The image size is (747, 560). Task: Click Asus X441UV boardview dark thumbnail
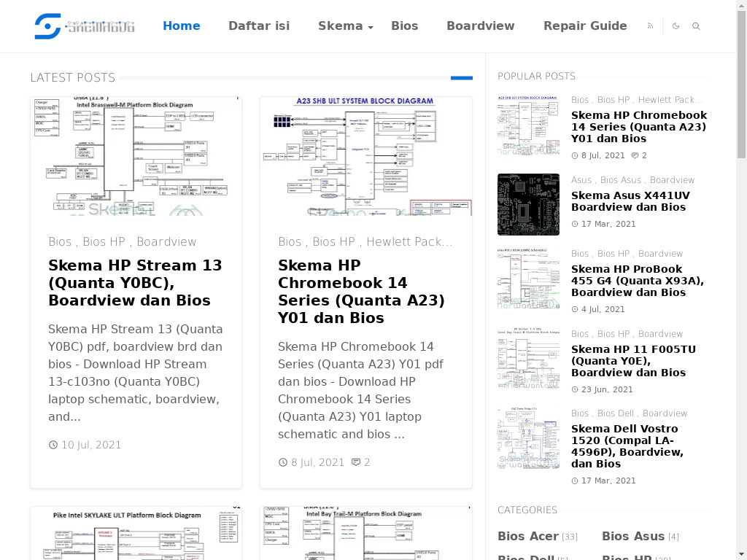(528, 204)
